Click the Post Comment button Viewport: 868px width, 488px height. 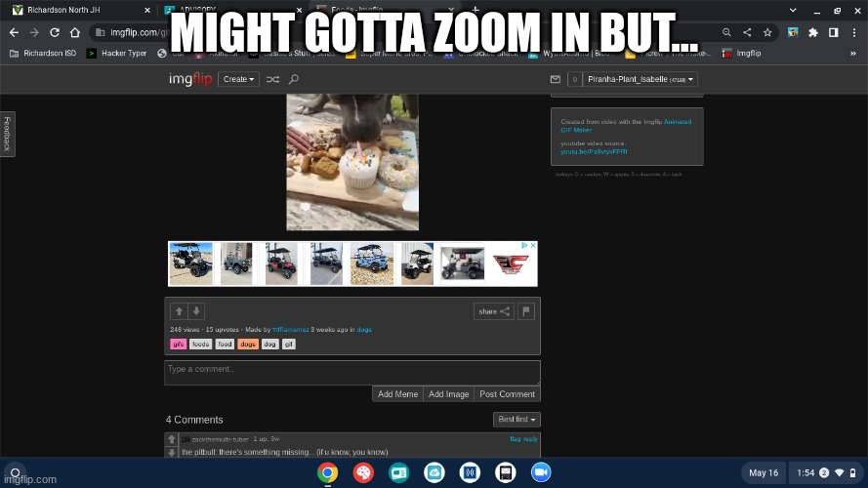507,394
